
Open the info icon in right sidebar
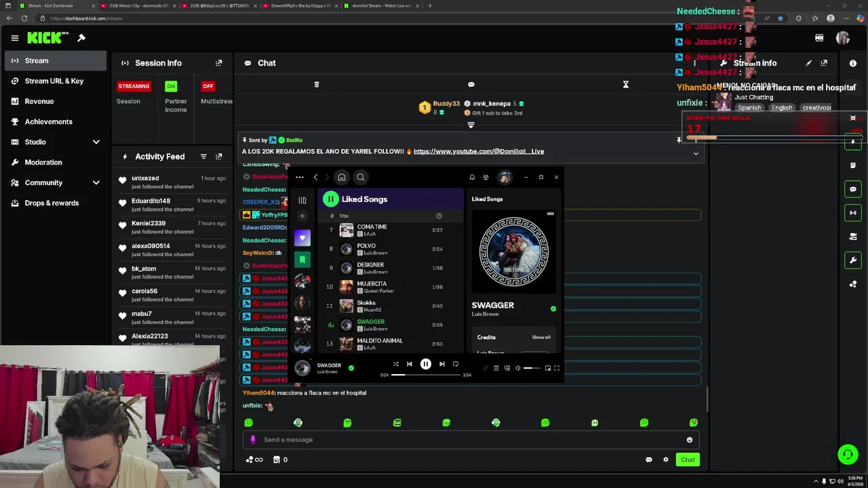pos(853,63)
